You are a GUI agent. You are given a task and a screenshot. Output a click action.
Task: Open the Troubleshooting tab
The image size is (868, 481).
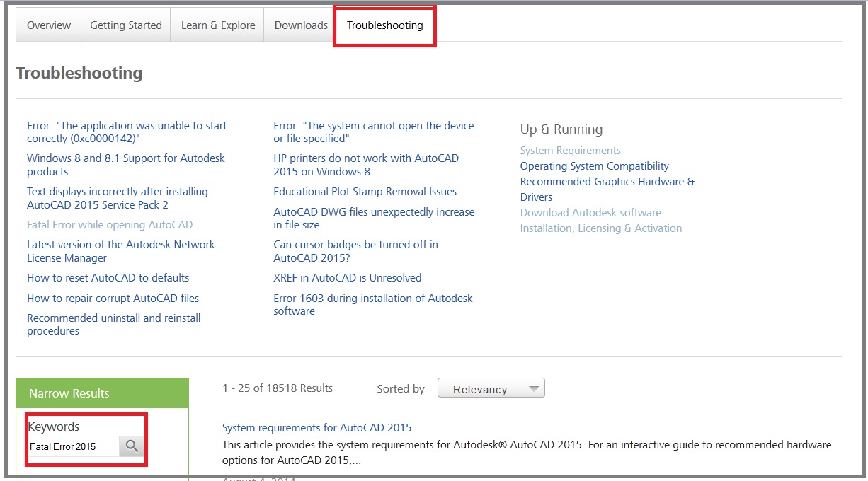(384, 25)
